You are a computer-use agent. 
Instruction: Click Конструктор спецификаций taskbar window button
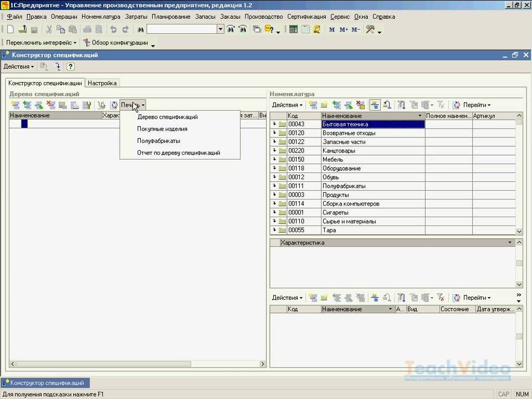45,383
